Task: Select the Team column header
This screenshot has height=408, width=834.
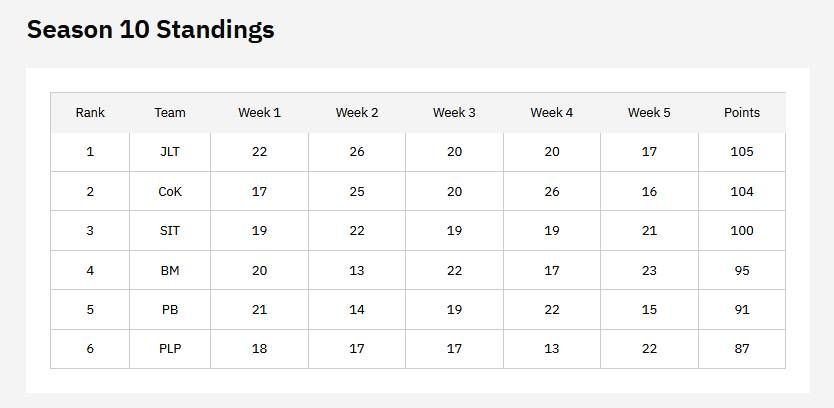Action: [x=170, y=113]
